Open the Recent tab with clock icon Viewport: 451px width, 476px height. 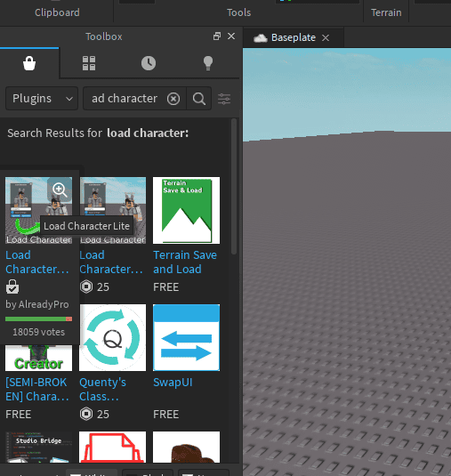[149, 63]
